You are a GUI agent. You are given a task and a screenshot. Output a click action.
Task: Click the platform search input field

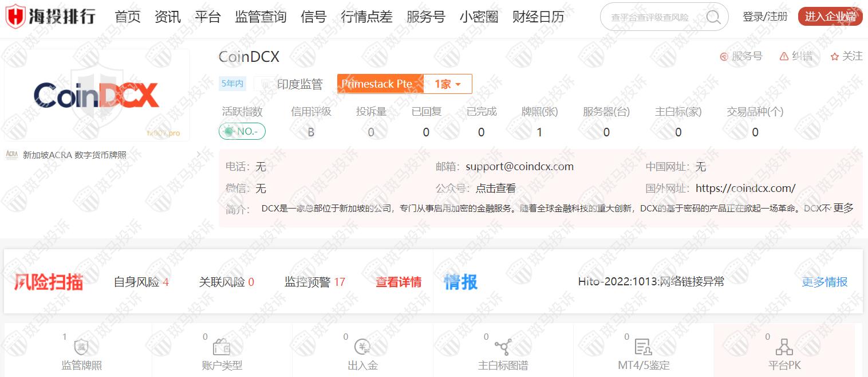(652, 17)
